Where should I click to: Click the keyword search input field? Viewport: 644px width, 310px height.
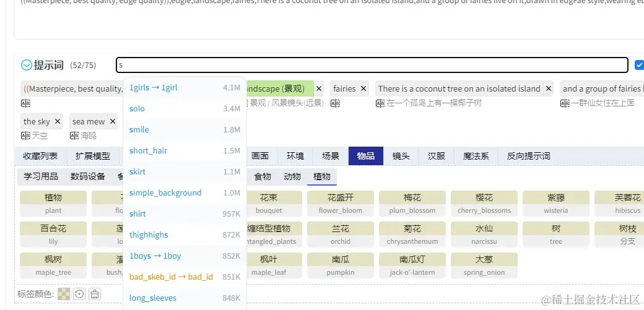(x=372, y=65)
